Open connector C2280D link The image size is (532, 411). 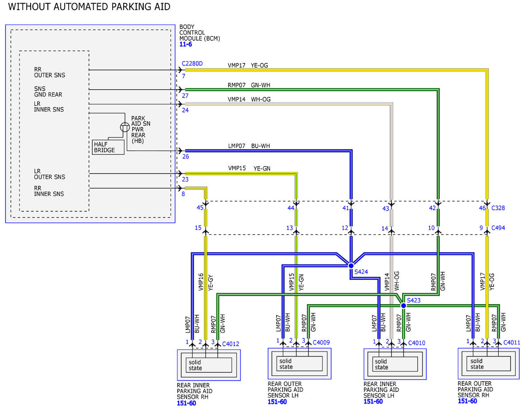[192, 64]
